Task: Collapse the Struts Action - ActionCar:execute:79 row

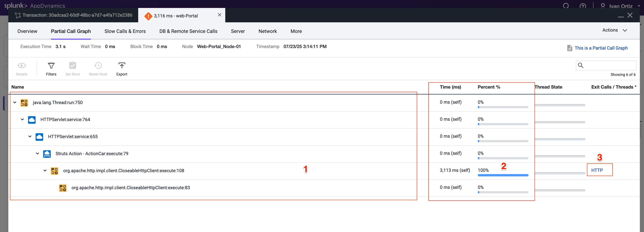Action: (37, 153)
